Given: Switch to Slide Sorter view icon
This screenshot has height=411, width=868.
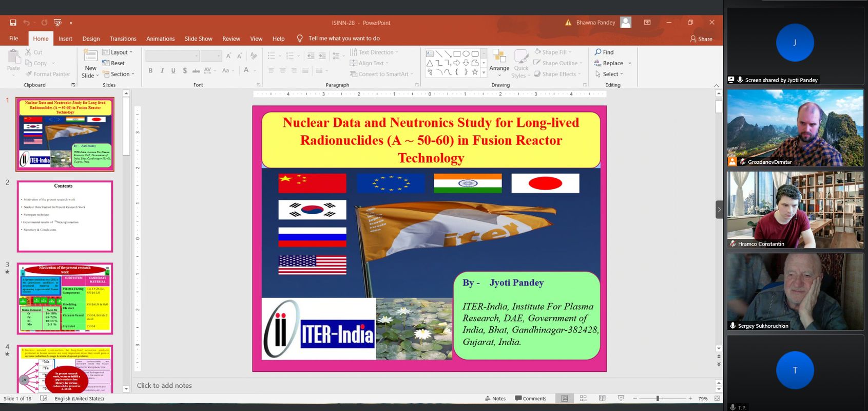Looking at the screenshot, I should (x=583, y=398).
